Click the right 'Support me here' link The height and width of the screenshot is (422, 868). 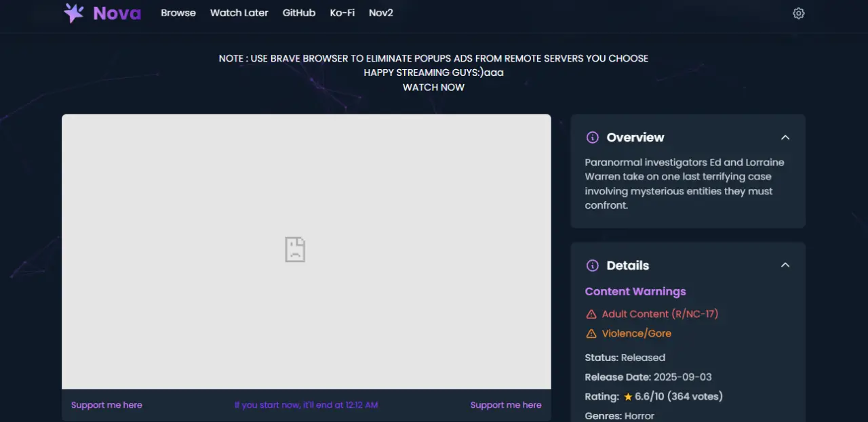(506, 405)
